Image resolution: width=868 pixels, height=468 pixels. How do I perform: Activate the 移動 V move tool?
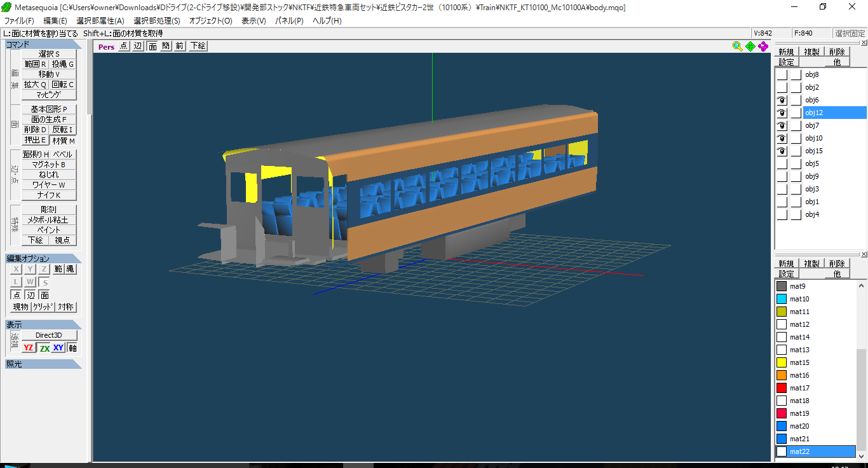pos(49,74)
